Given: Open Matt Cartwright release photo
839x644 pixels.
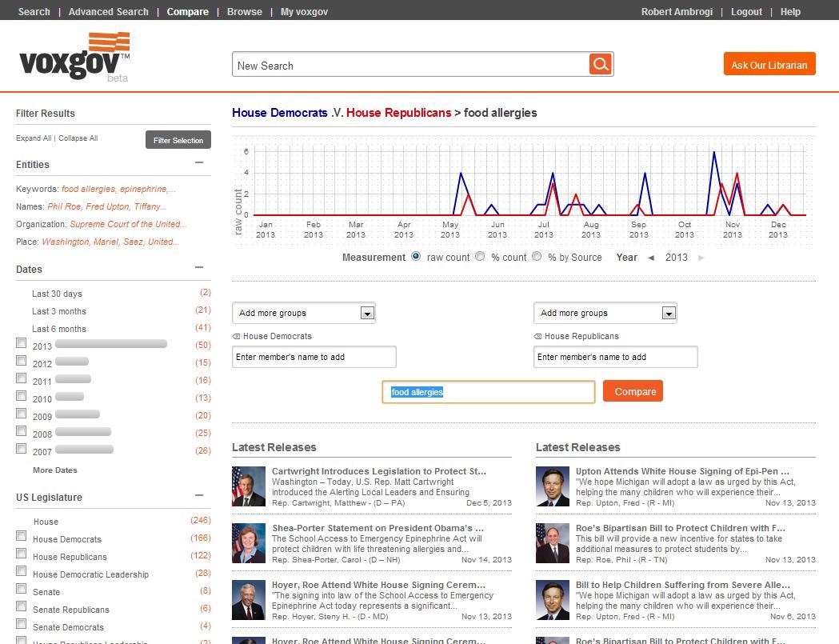Looking at the screenshot, I should [x=248, y=486].
